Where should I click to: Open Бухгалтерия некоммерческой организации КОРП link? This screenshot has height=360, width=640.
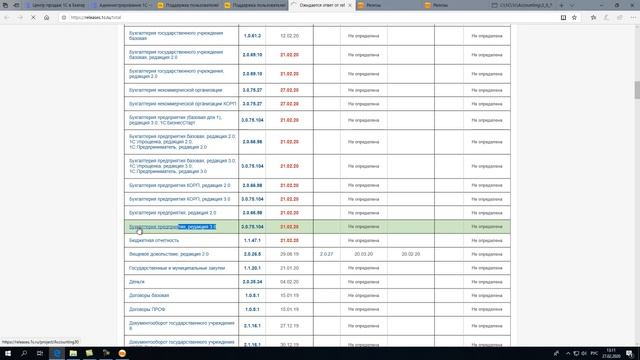coord(182,104)
